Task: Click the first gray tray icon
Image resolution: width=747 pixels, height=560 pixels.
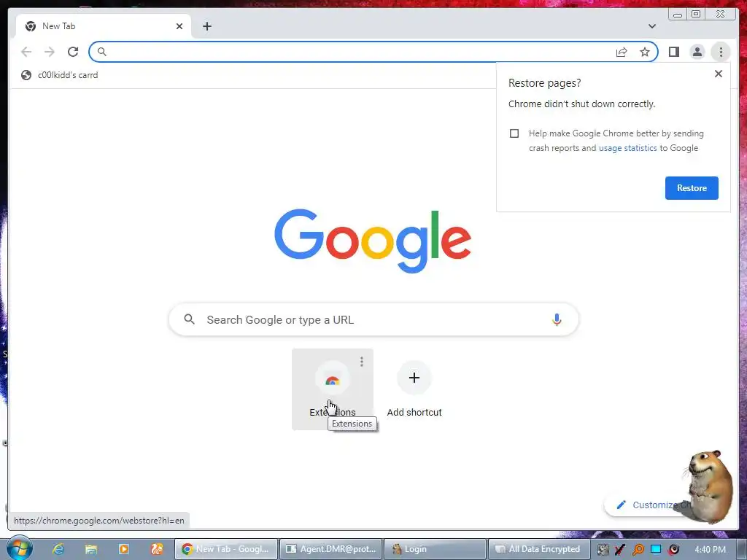Action: pyautogui.click(x=603, y=550)
